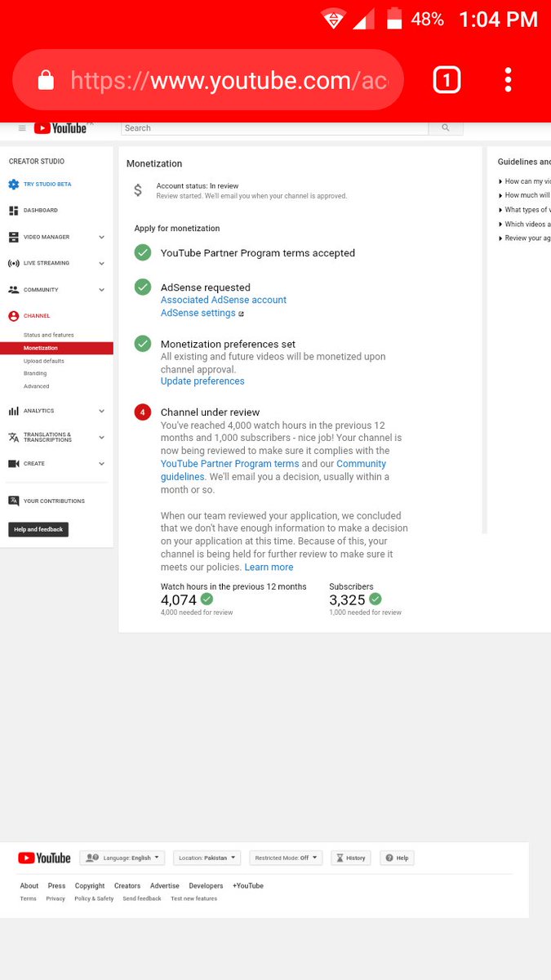Focus the YouTube search field
Image resolution: width=551 pixels, height=980 pixels.
click(x=274, y=128)
